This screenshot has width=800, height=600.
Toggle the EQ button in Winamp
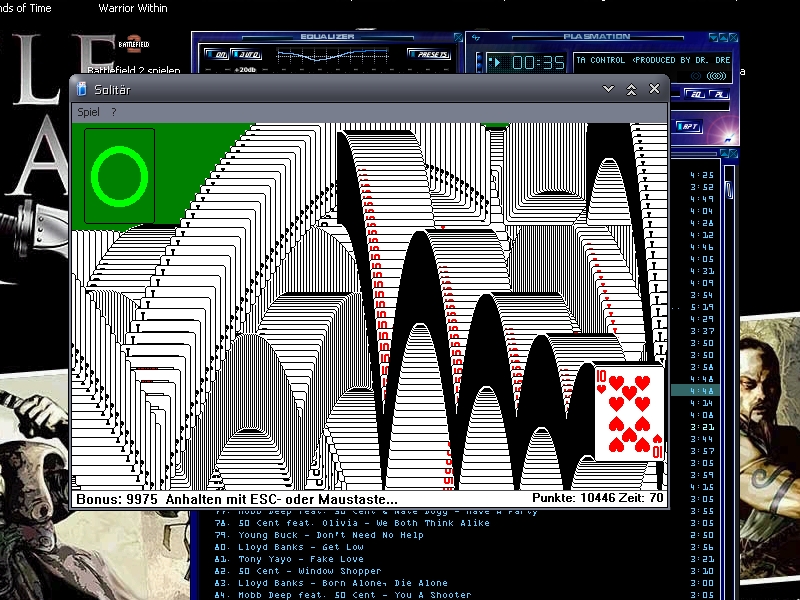point(695,94)
